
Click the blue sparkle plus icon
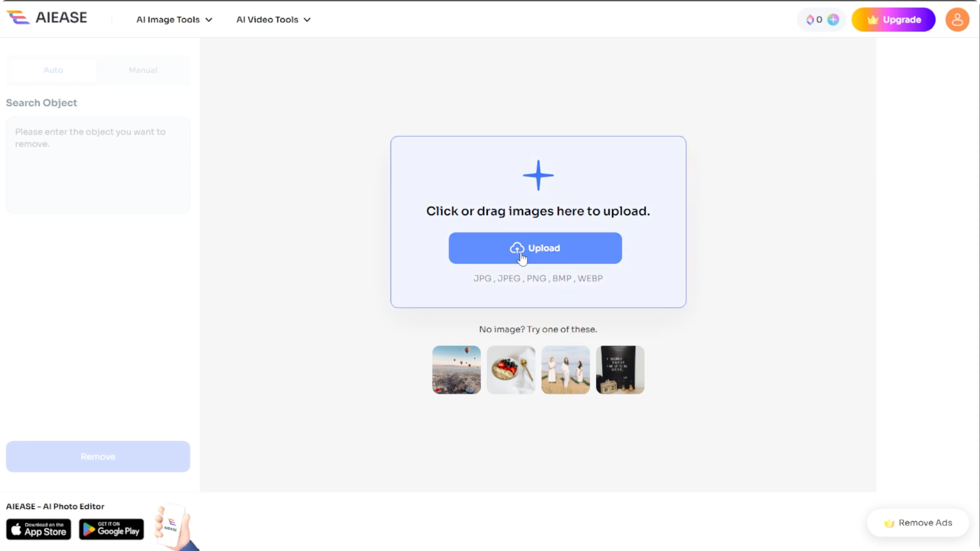[x=538, y=175]
